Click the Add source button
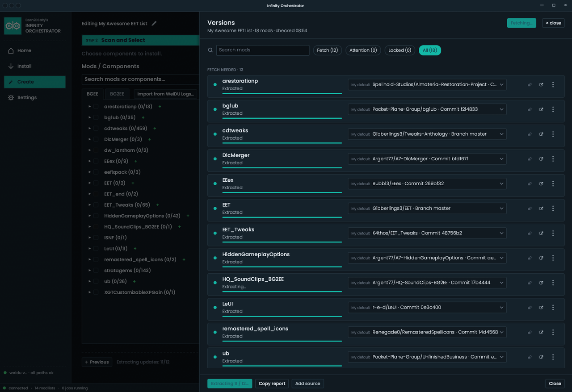This screenshot has width=572, height=392. coord(307,384)
